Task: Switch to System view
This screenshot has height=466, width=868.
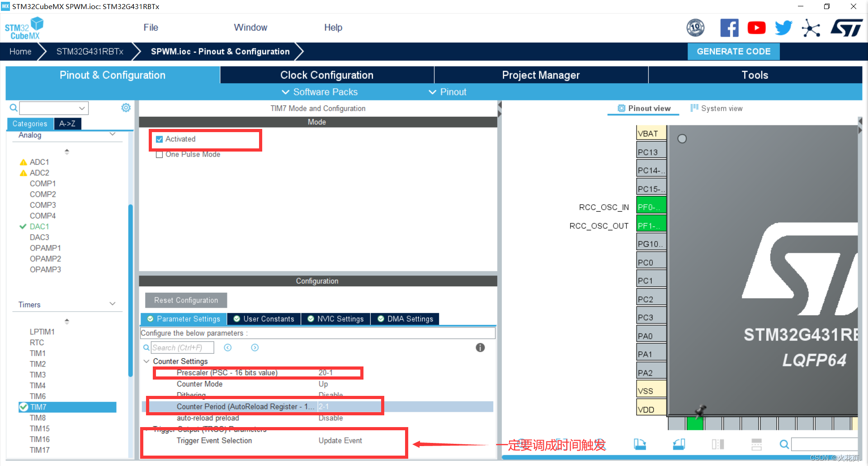Action: (x=717, y=108)
